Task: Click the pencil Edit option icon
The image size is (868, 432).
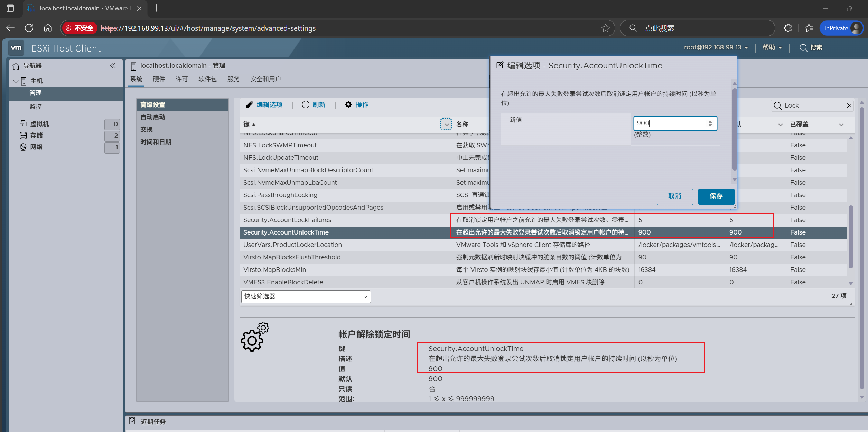Action: click(250, 104)
